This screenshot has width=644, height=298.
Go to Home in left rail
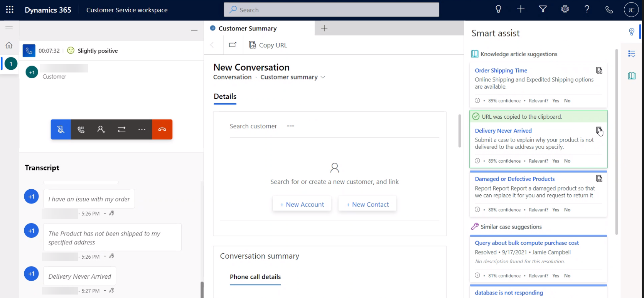(9, 45)
